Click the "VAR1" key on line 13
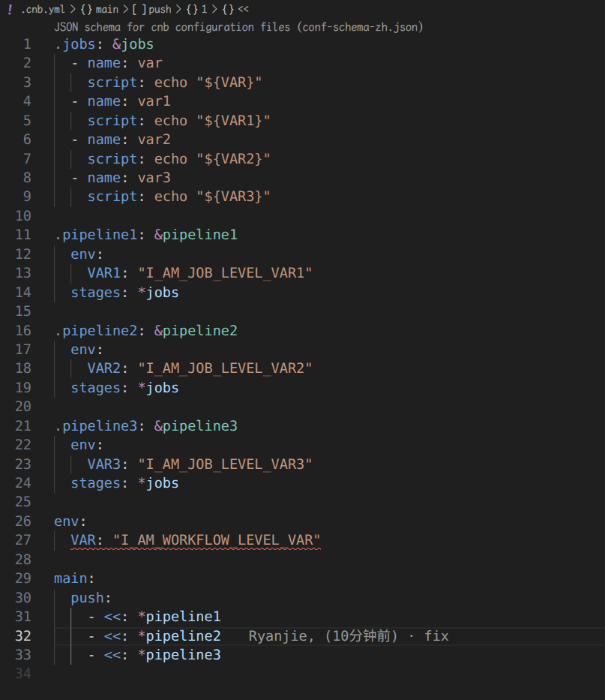605x700 pixels. pos(103,272)
